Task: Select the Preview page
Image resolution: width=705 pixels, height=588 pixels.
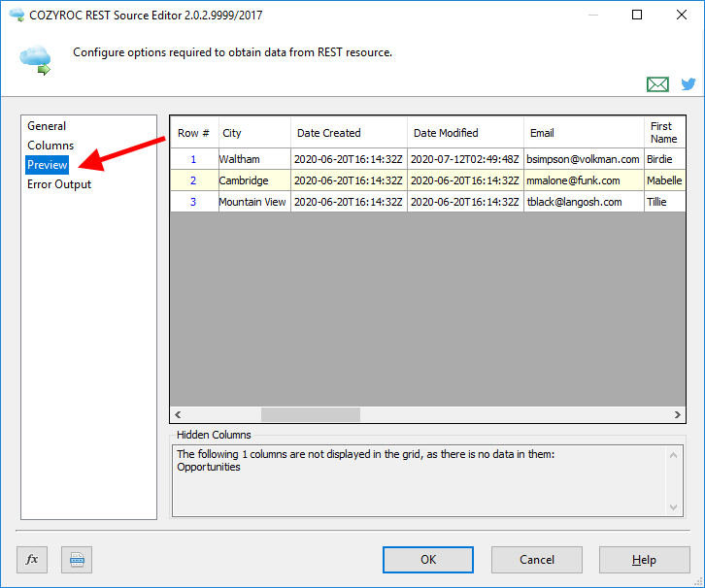Action: (48, 165)
